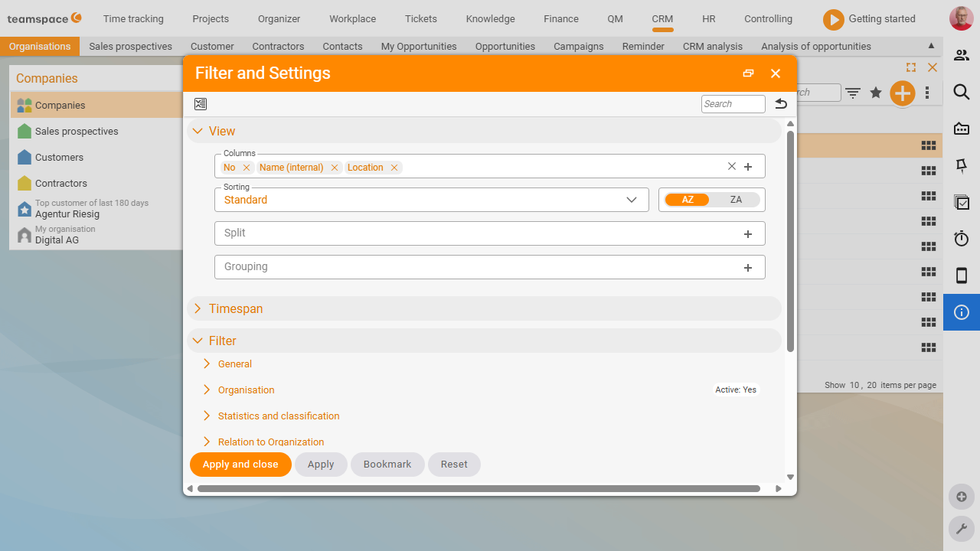
Task: Open the search magnifier in the right sidebar
Action: tap(962, 92)
